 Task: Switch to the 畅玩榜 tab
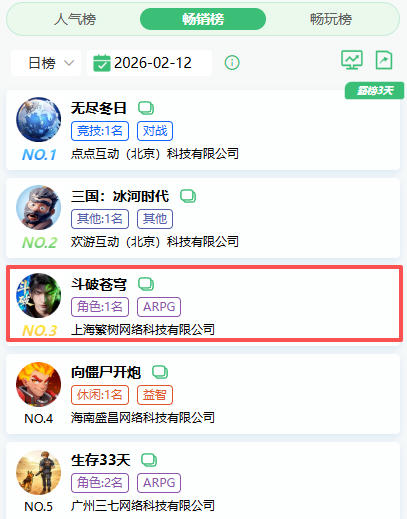[331, 19]
